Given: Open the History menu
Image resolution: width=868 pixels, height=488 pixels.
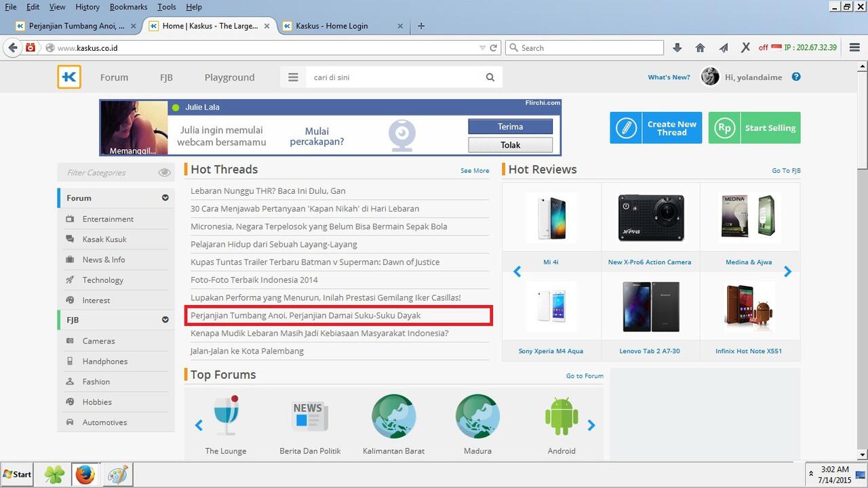Looking at the screenshot, I should [87, 7].
